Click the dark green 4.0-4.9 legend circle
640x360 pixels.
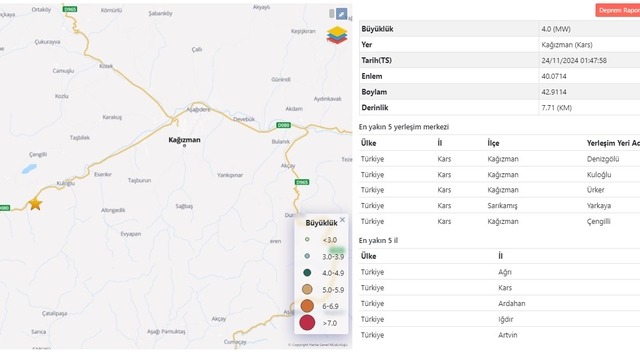click(x=307, y=273)
